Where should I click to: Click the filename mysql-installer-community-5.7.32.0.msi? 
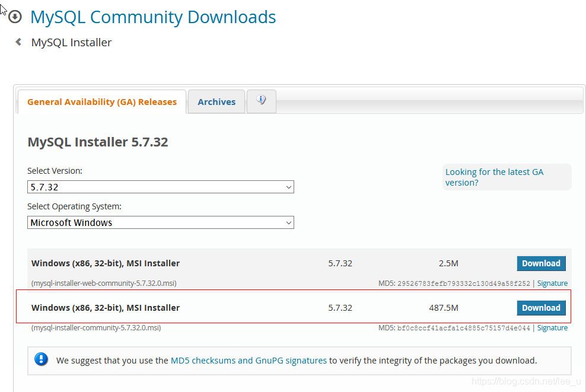(96, 328)
